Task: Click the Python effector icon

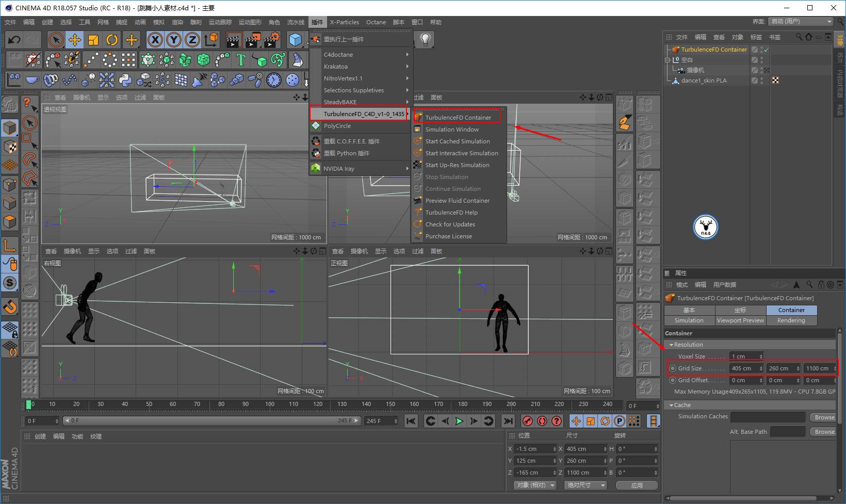Action: (125, 80)
